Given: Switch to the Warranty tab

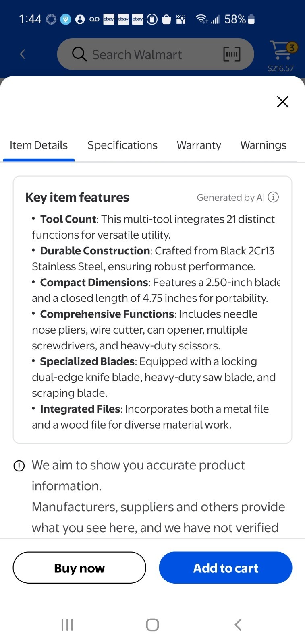Looking at the screenshot, I should [199, 145].
